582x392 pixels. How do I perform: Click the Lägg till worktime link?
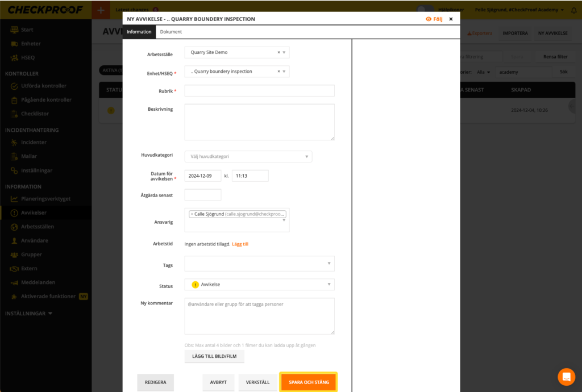(240, 244)
